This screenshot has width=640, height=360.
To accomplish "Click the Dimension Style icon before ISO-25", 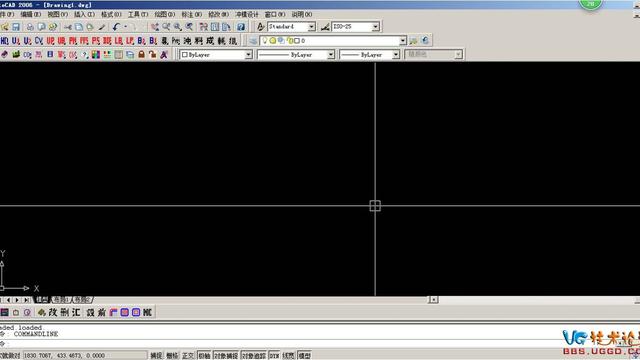I will (325, 27).
